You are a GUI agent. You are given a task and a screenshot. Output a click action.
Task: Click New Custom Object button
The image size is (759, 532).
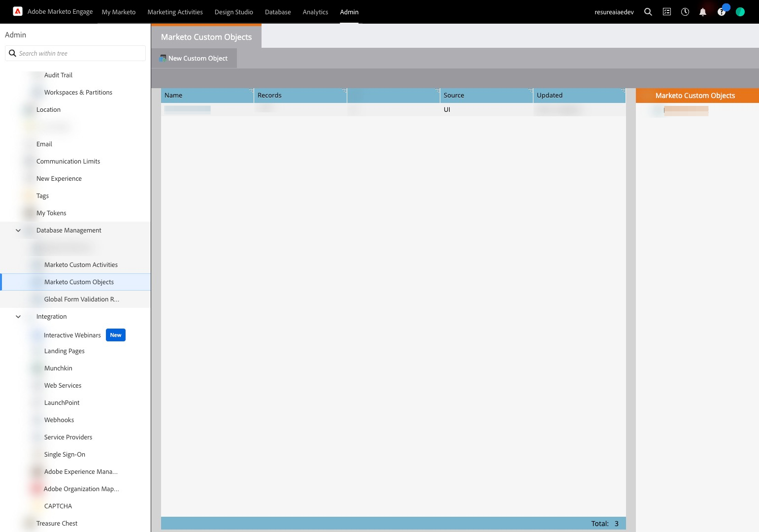pyautogui.click(x=194, y=58)
